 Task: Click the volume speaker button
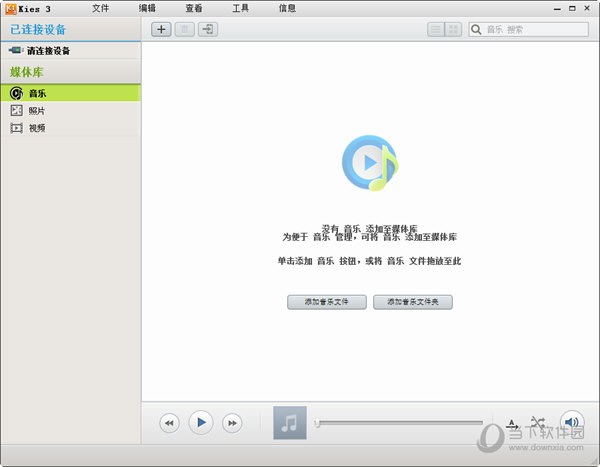[572, 422]
